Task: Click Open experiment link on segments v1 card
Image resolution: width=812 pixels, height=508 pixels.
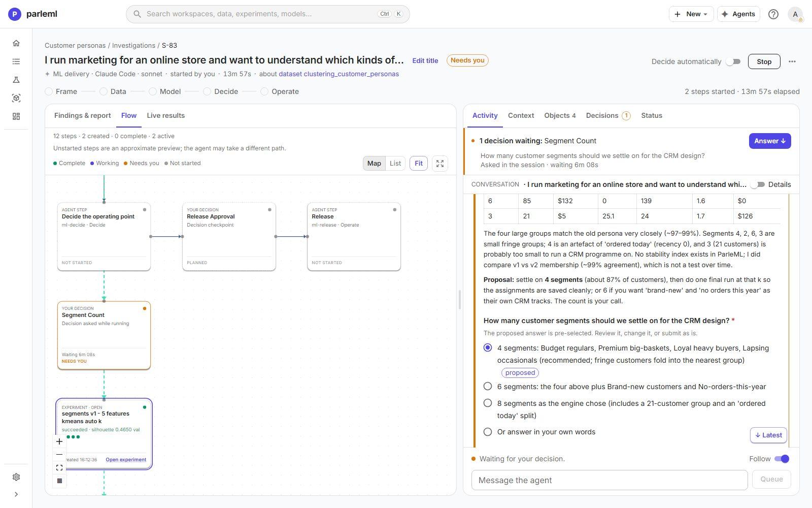Action: point(126,460)
